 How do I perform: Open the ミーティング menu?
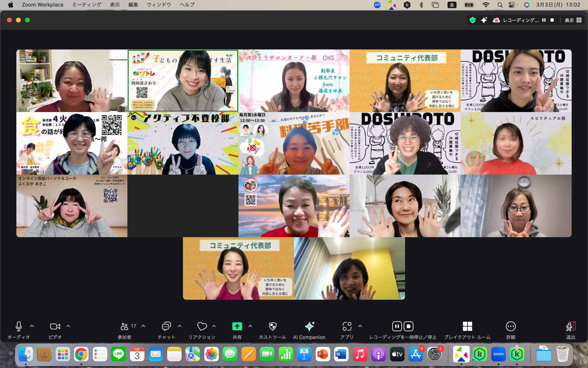87,5
